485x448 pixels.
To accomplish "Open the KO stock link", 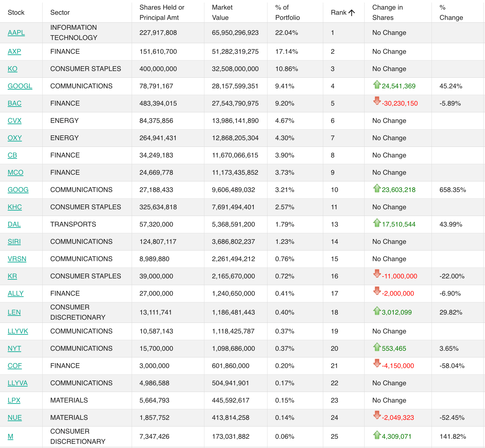I will [x=12, y=69].
